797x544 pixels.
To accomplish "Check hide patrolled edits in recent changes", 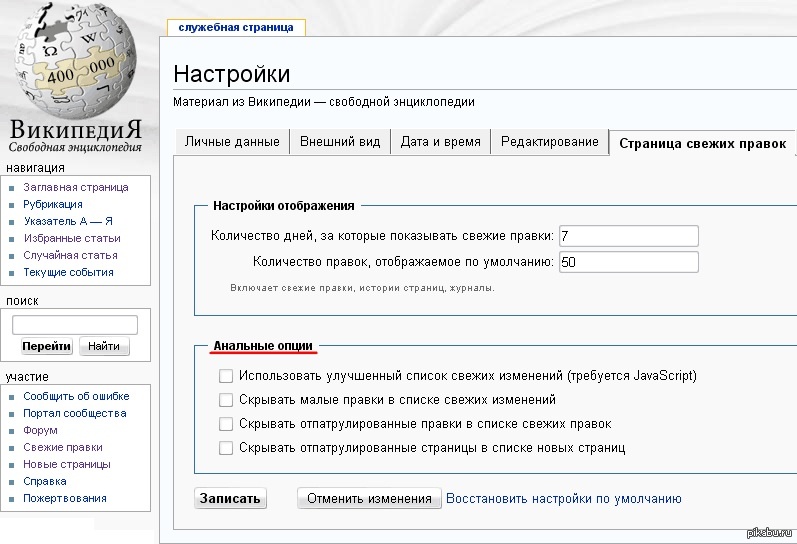I will pos(226,424).
